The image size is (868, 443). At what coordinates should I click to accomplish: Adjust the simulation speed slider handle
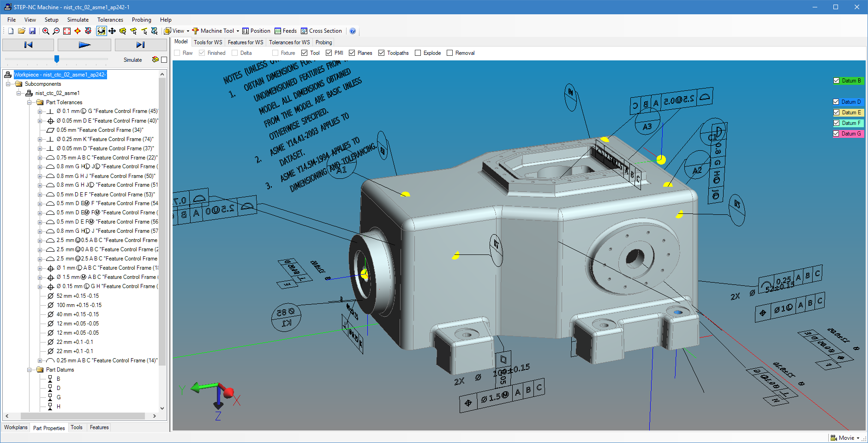(57, 59)
